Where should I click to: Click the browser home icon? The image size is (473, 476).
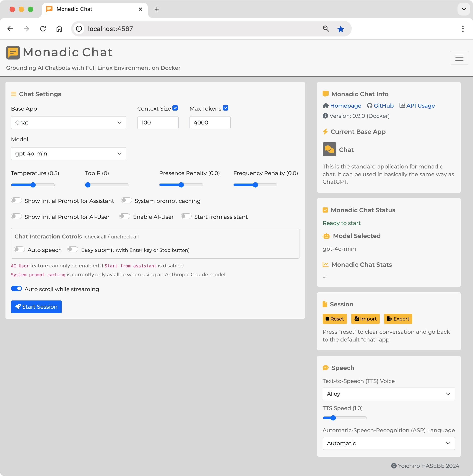59,29
